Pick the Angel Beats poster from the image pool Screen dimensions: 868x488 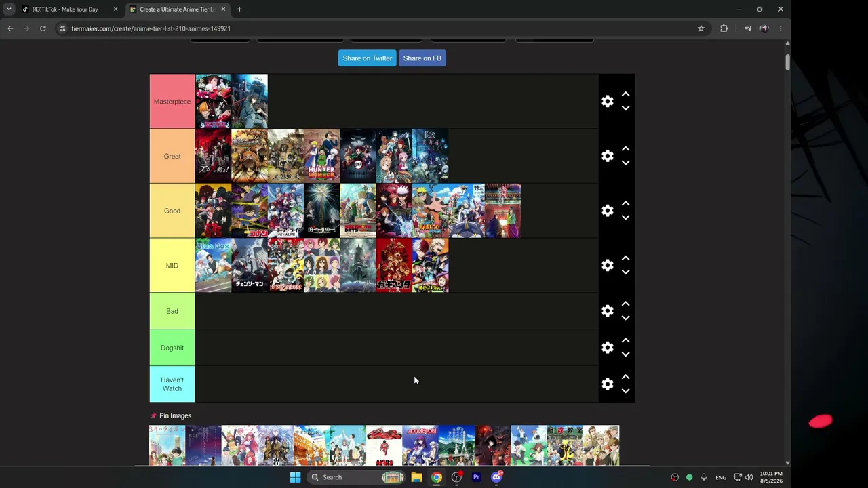click(420, 445)
